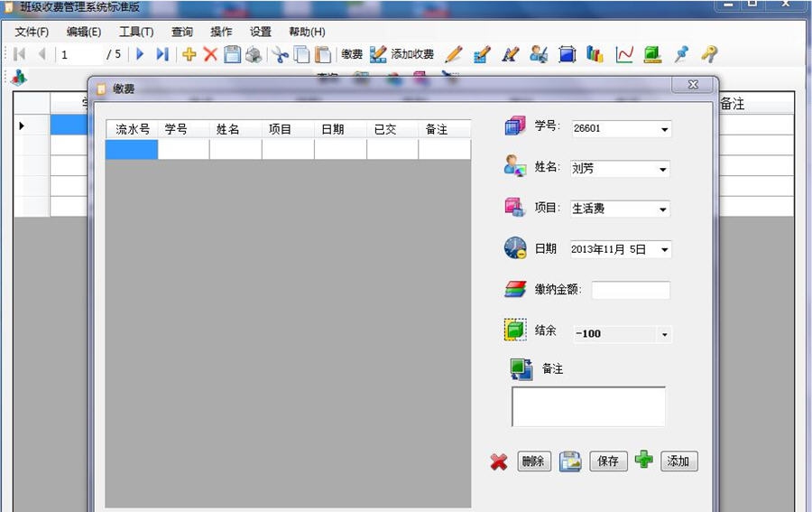Click the 备注 column header in main window
The image size is (812, 512).
click(x=733, y=104)
